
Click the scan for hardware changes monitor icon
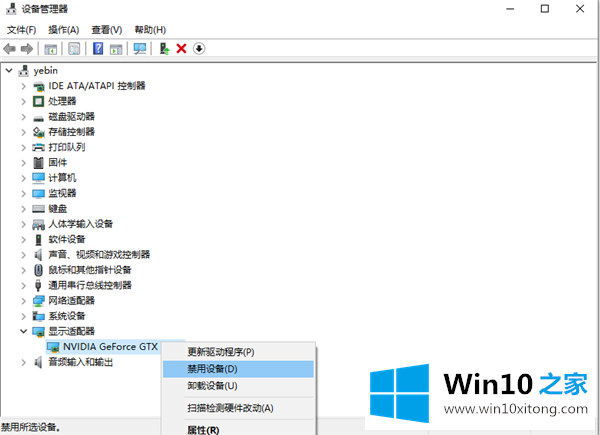[140, 49]
